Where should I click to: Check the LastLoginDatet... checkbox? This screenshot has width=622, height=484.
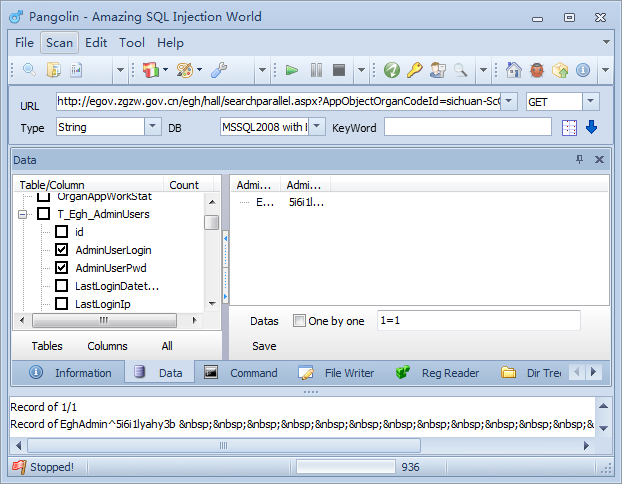[x=61, y=286]
